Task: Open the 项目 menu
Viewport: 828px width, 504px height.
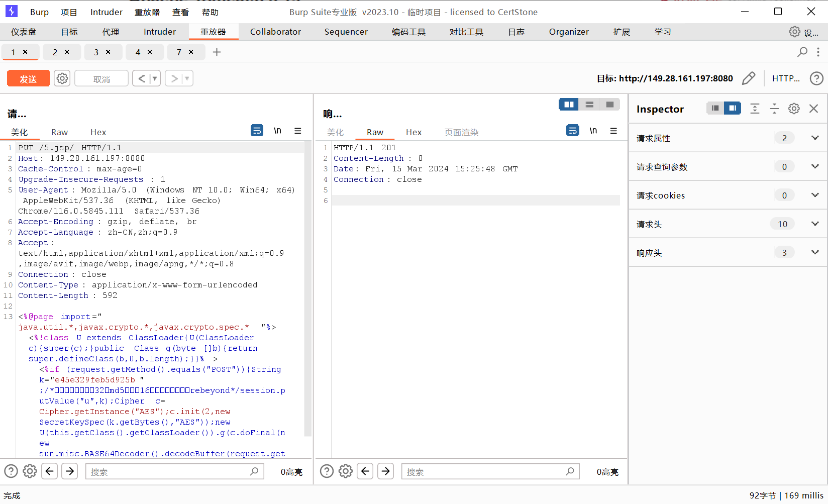Action: point(69,12)
